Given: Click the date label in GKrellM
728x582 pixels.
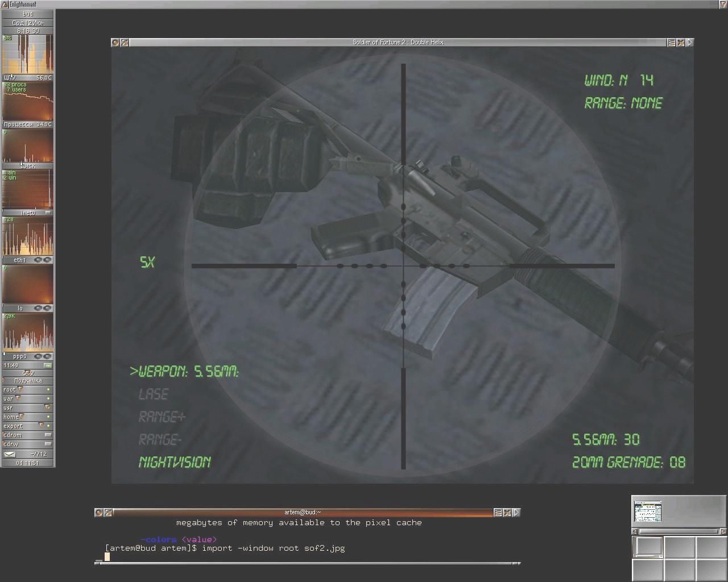Looking at the screenshot, I should [x=27, y=23].
